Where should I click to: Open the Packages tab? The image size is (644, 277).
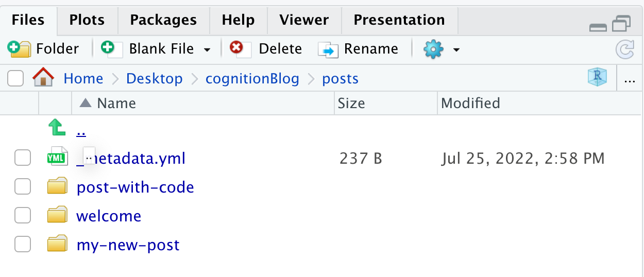(163, 20)
